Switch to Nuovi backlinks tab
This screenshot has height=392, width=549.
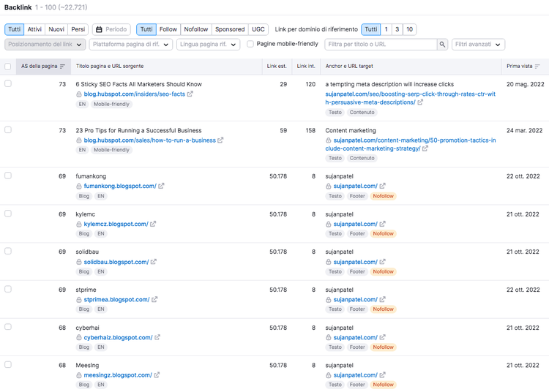pyautogui.click(x=56, y=29)
